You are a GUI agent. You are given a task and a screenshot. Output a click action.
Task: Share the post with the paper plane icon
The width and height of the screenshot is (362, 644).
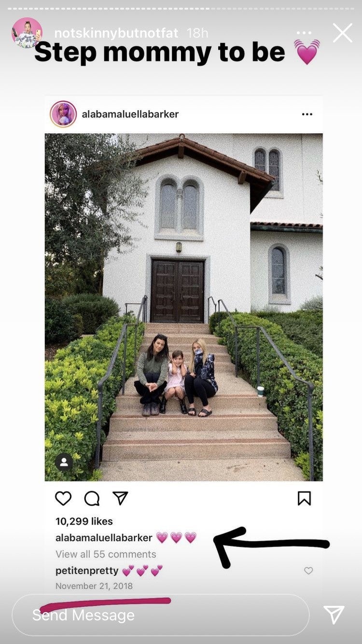(120, 498)
